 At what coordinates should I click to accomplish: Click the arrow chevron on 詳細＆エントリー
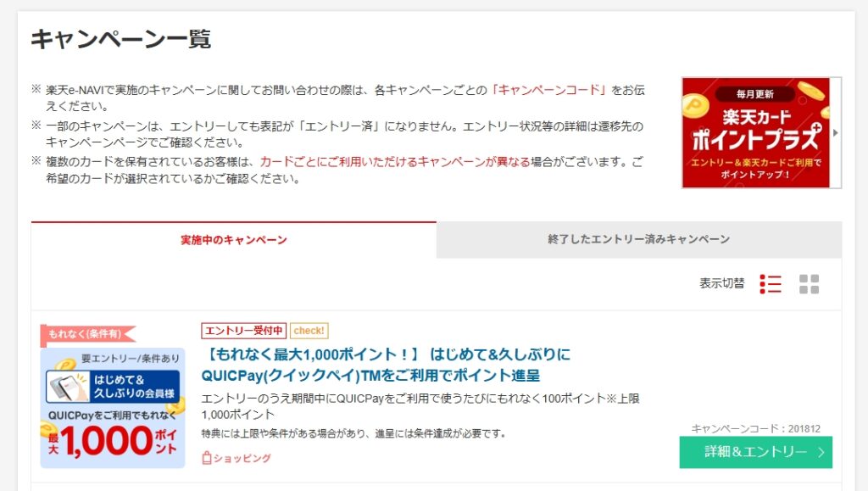821,452
